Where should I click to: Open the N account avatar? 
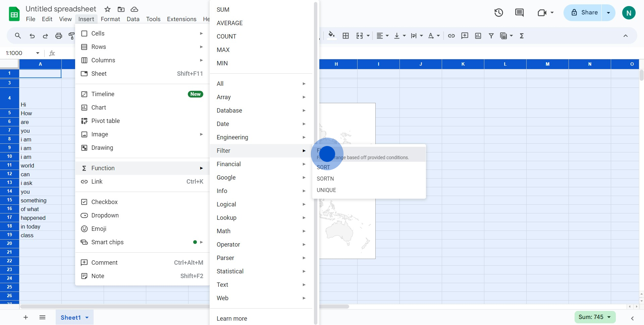[629, 13]
